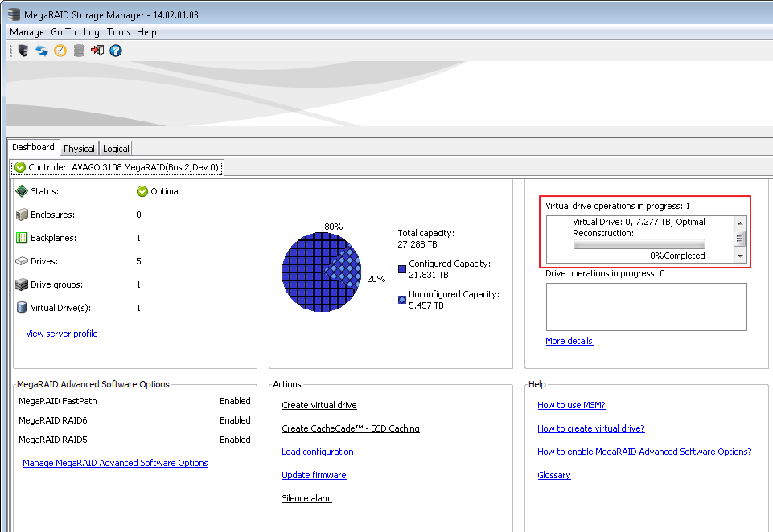Viewport: 773px width, 532px height.
Task: Click the capacity pie chart
Action: 322,272
